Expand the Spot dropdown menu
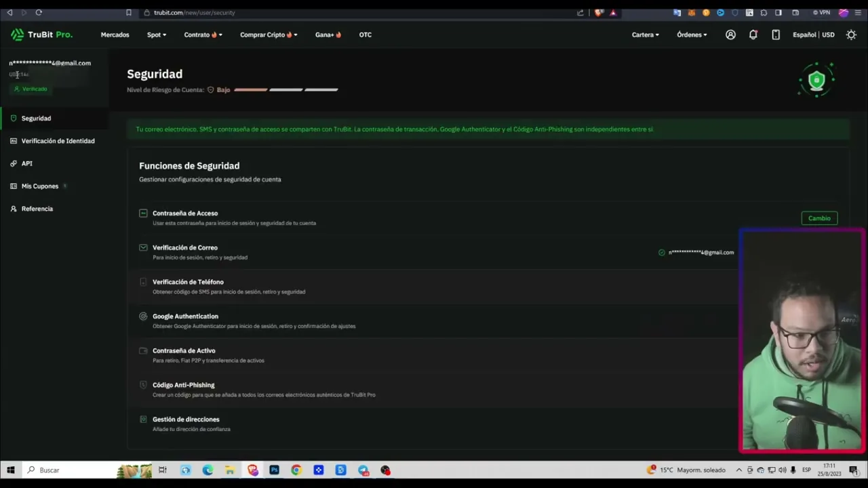The image size is (868, 488). click(x=157, y=35)
